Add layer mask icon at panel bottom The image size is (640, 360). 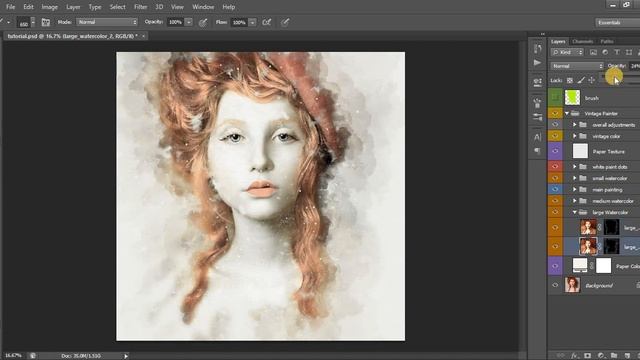tap(587, 356)
